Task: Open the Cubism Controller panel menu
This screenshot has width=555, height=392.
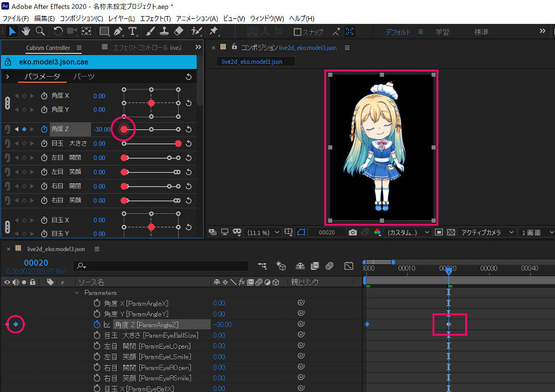Action: pyautogui.click(x=79, y=48)
